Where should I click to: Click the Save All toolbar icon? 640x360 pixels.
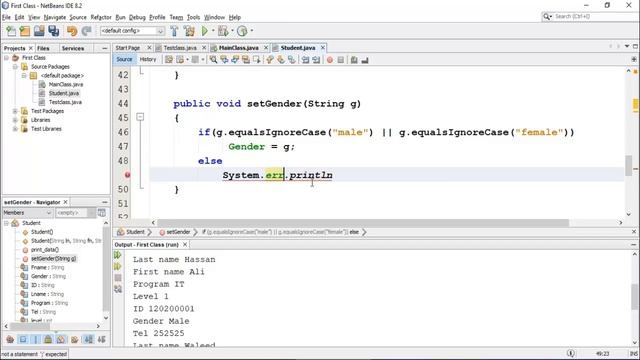(x=53, y=31)
